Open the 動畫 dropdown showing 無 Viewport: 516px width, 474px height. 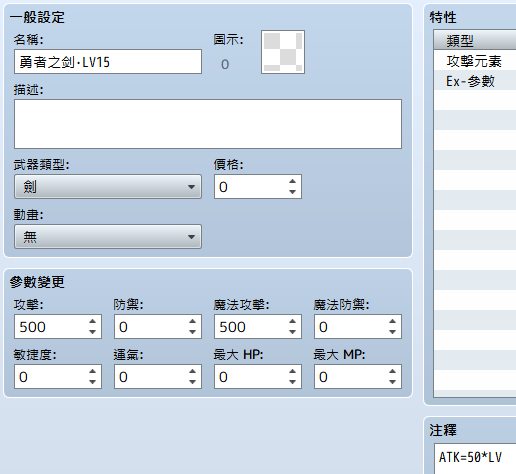tap(108, 237)
